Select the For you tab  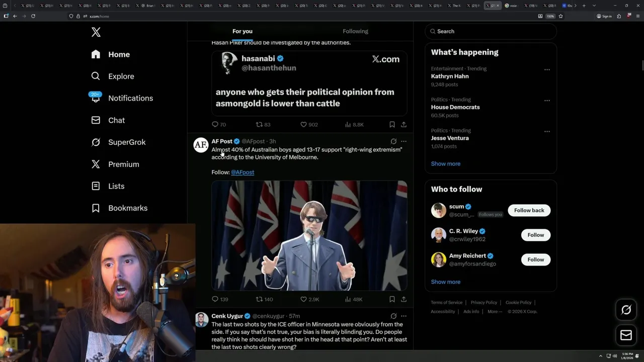(x=242, y=31)
